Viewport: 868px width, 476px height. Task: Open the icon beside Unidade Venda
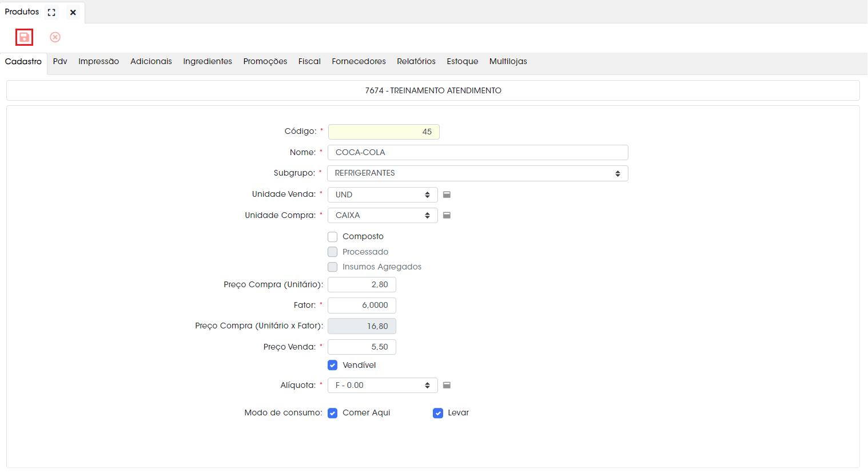click(447, 195)
